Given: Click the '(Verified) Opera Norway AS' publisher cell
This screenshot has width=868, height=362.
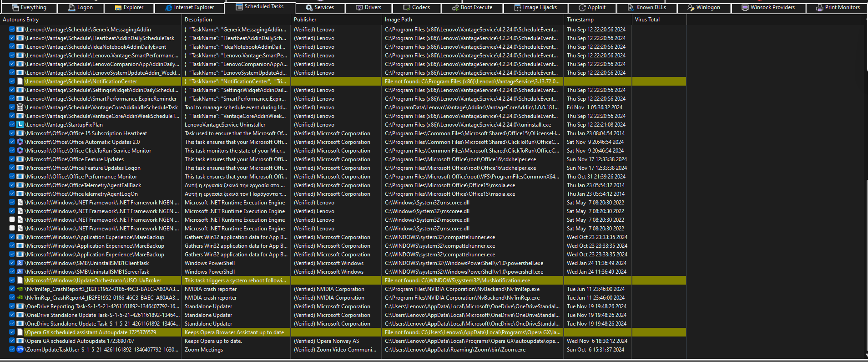Looking at the screenshot, I should pos(326,341).
